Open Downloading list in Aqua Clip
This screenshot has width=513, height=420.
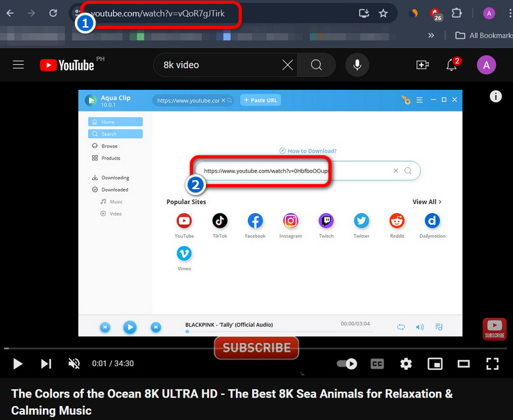click(x=110, y=178)
